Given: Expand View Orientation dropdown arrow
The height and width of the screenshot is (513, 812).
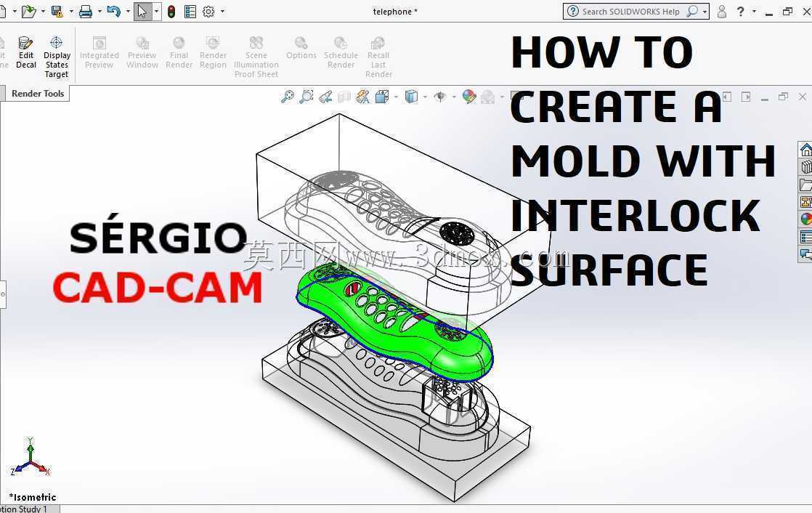Looking at the screenshot, I should click(x=396, y=97).
